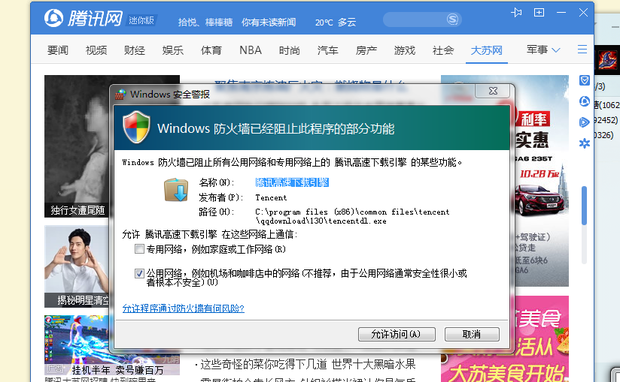
Task: Click the Tencent penguin logo icon
Action: click(x=53, y=18)
